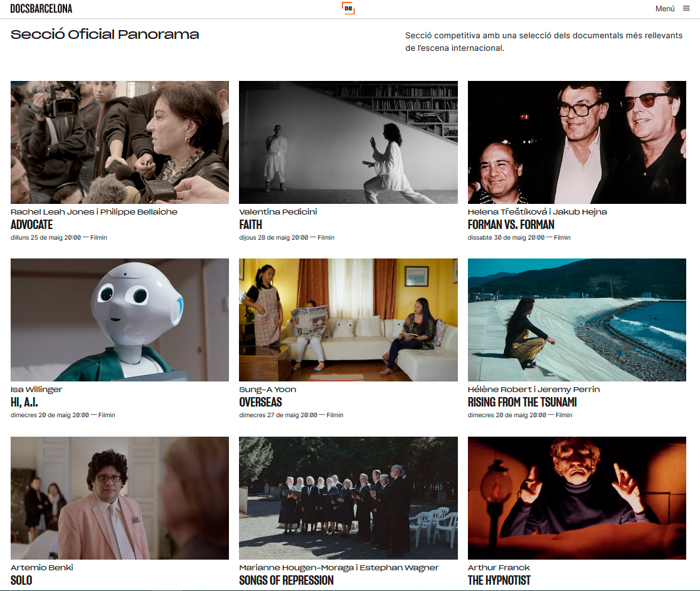Click the ADVOCATE title link
Viewport: 700px width, 591px height.
point(32,225)
